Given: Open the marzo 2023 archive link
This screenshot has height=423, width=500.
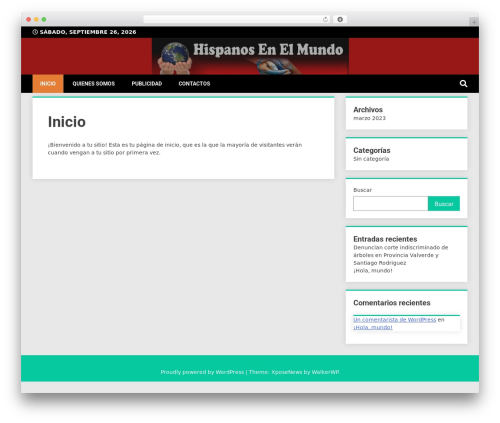Looking at the screenshot, I should (369, 118).
